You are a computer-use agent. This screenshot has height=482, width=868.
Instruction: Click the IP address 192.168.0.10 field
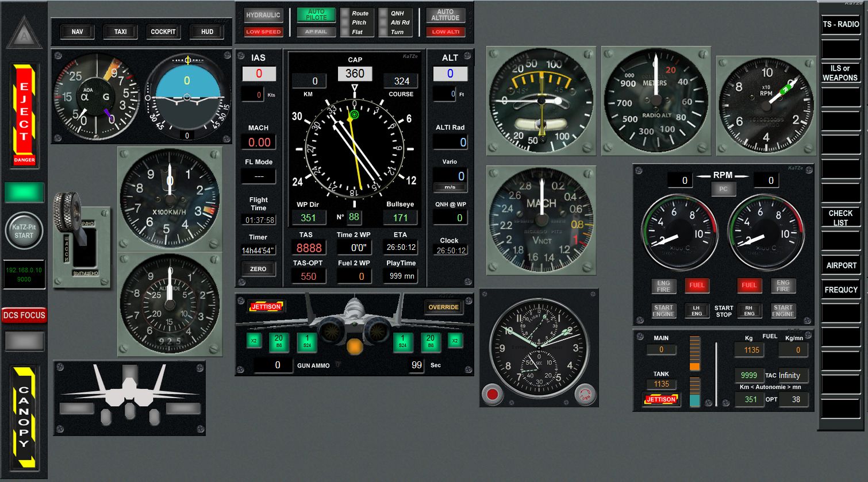point(24,274)
